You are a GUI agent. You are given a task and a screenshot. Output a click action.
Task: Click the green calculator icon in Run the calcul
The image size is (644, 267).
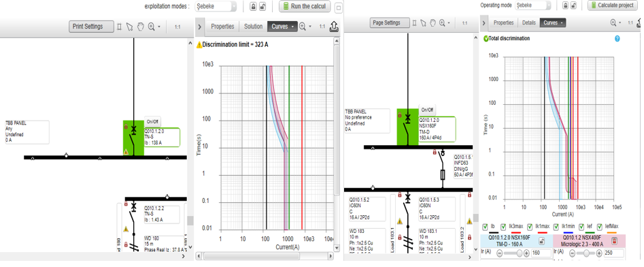tap(286, 6)
